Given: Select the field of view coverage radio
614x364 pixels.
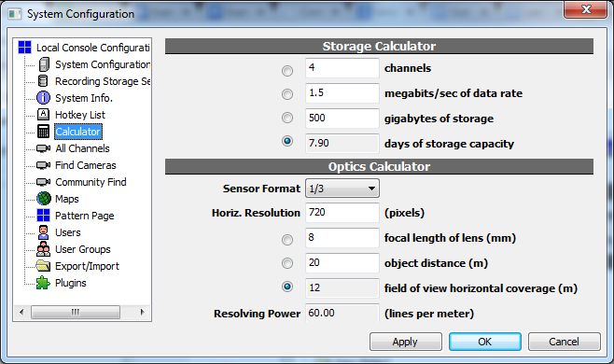Looking at the screenshot, I should [287, 287].
